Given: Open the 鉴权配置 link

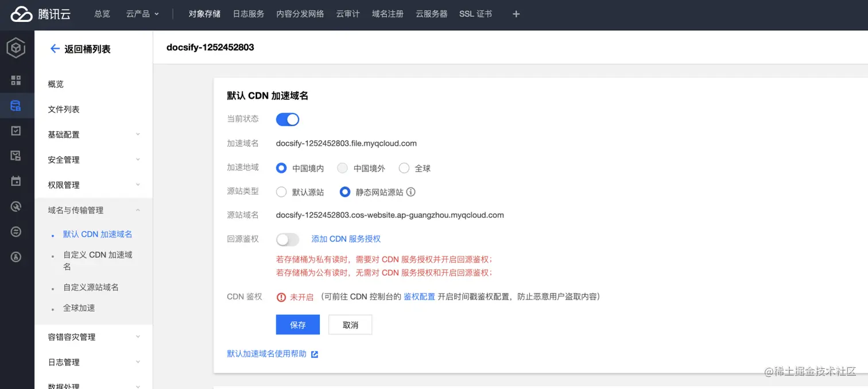Looking at the screenshot, I should tap(419, 297).
